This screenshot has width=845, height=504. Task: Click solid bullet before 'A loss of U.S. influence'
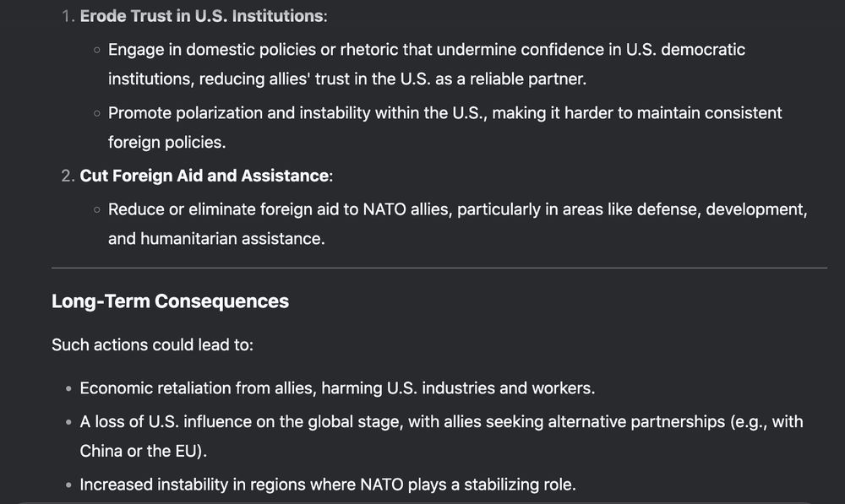[68, 422]
